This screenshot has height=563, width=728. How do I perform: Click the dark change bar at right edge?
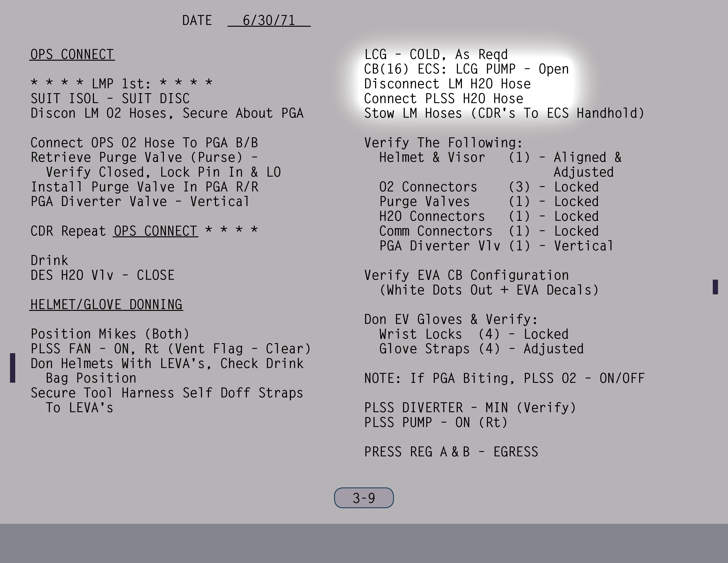click(715, 287)
